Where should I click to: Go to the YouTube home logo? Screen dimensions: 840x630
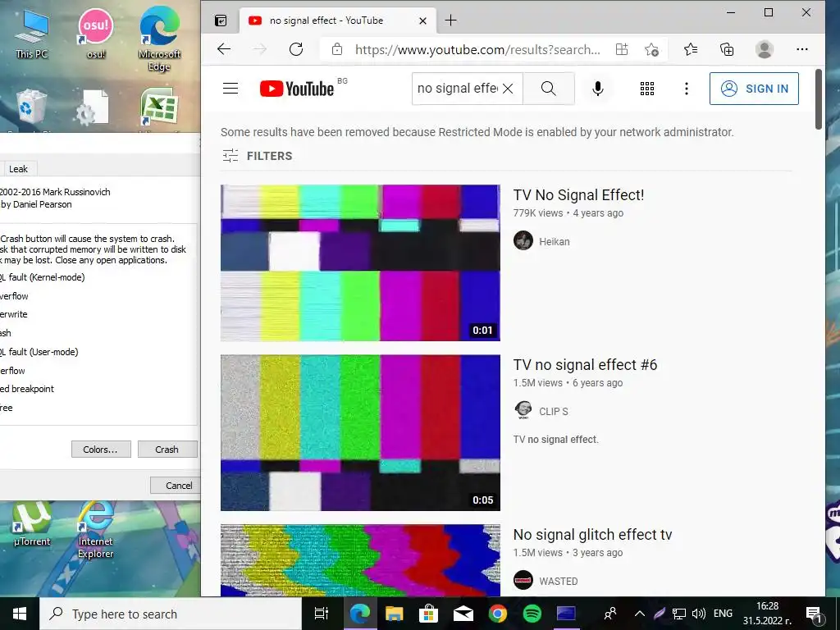[297, 89]
